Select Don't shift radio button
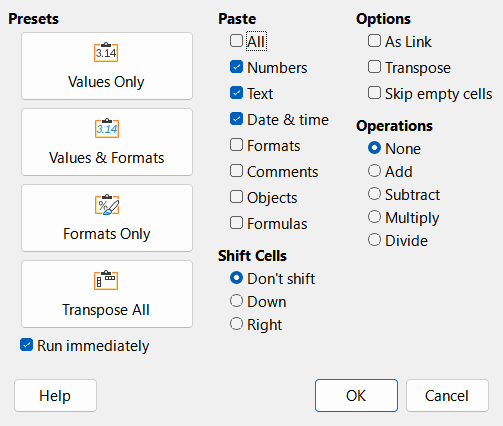Viewport: 503px width, 426px height. pos(236,278)
